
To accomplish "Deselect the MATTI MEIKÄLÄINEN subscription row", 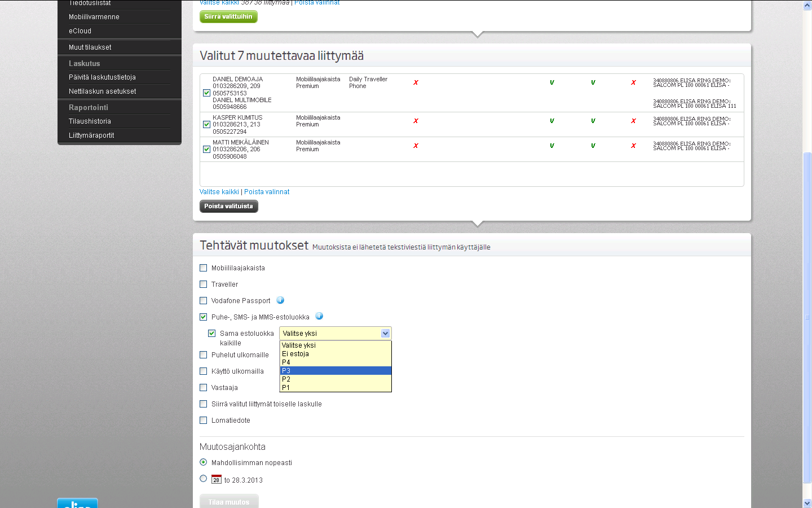I will (x=206, y=149).
